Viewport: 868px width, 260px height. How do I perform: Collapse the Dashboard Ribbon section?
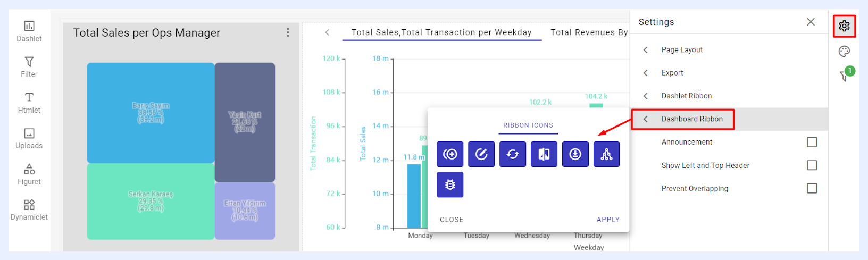pos(729,119)
